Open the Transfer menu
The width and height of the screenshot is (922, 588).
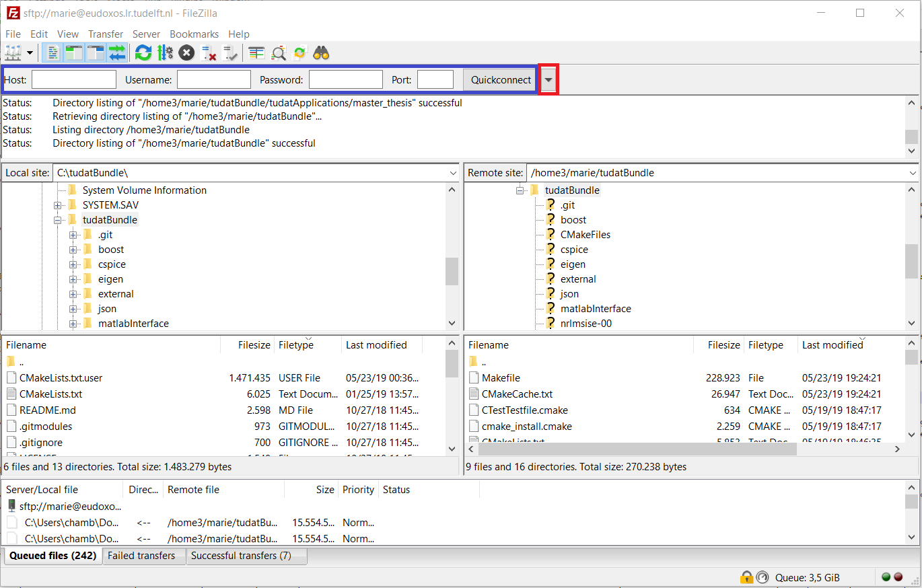105,34
